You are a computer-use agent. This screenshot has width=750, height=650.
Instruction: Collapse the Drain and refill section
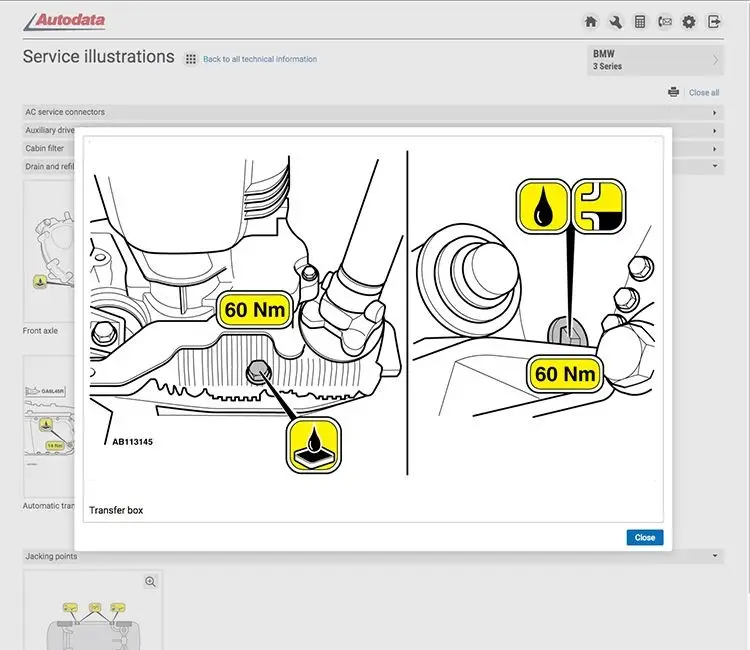tap(714, 166)
